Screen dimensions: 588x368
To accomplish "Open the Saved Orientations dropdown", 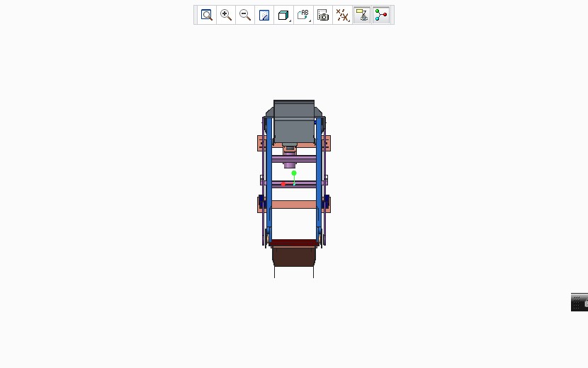I will click(x=303, y=15).
